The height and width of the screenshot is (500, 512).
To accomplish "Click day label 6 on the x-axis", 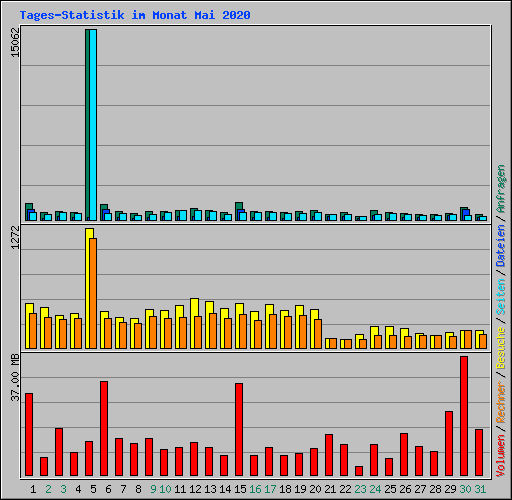I will (x=108, y=489).
